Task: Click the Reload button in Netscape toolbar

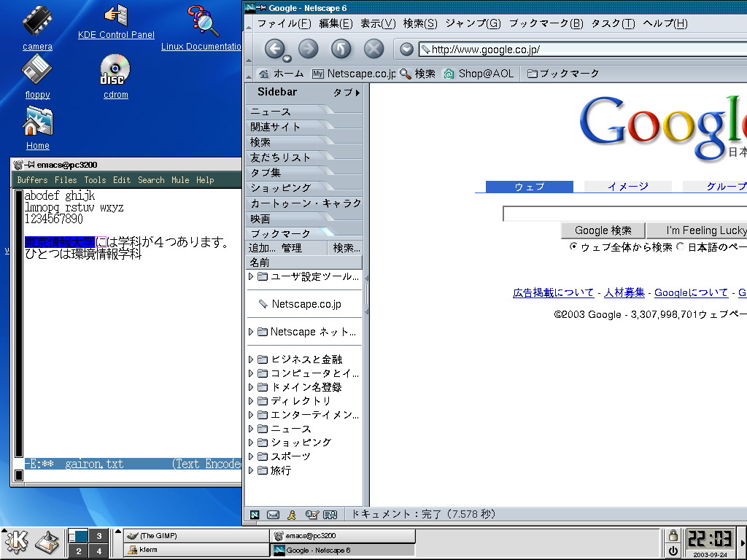Action: 341,49
